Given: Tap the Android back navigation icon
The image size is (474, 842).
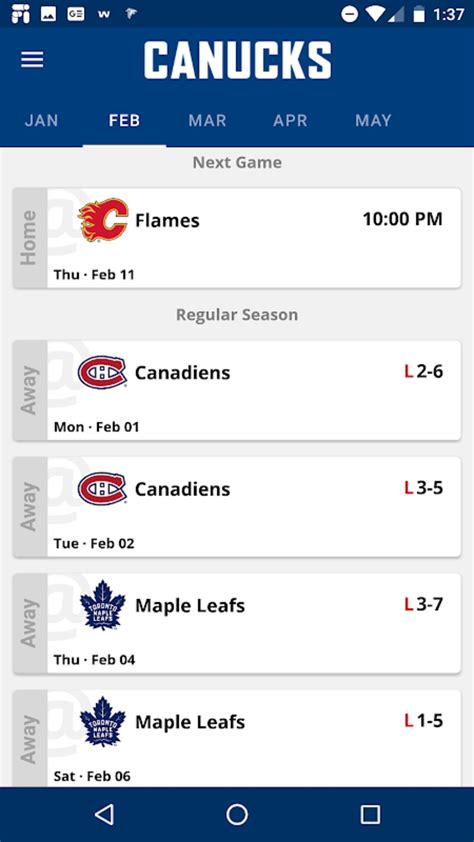Looking at the screenshot, I should click(104, 815).
